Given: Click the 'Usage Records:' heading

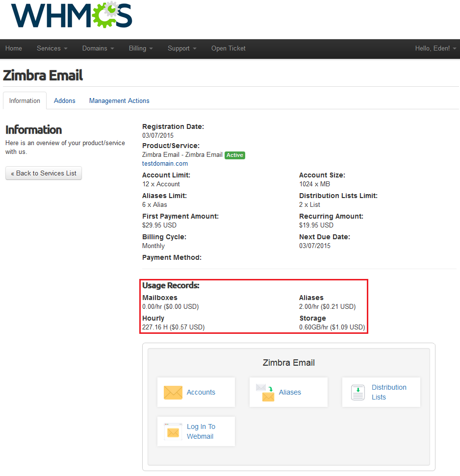Looking at the screenshot, I should tap(171, 285).
